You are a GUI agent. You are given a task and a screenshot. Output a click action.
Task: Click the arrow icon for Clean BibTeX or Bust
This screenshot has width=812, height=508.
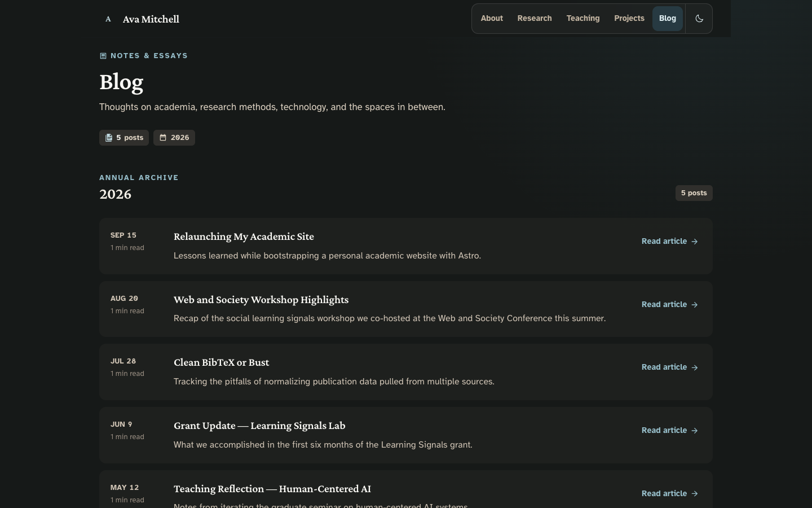[x=695, y=367]
